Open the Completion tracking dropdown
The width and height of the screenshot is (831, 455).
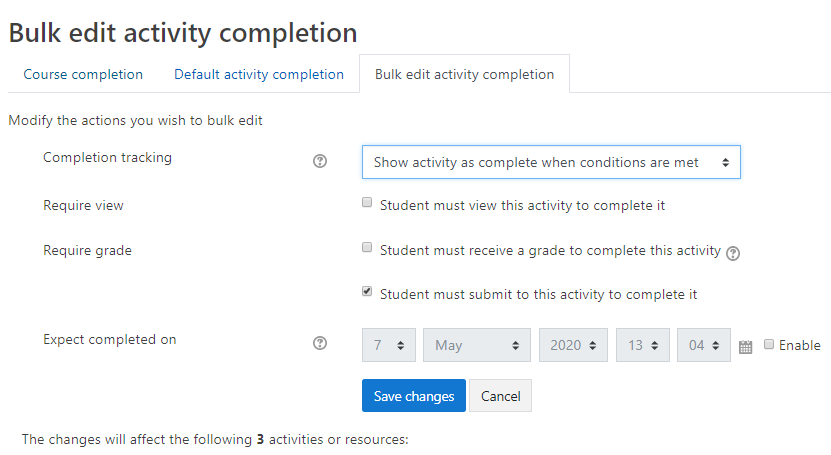click(551, 162)
